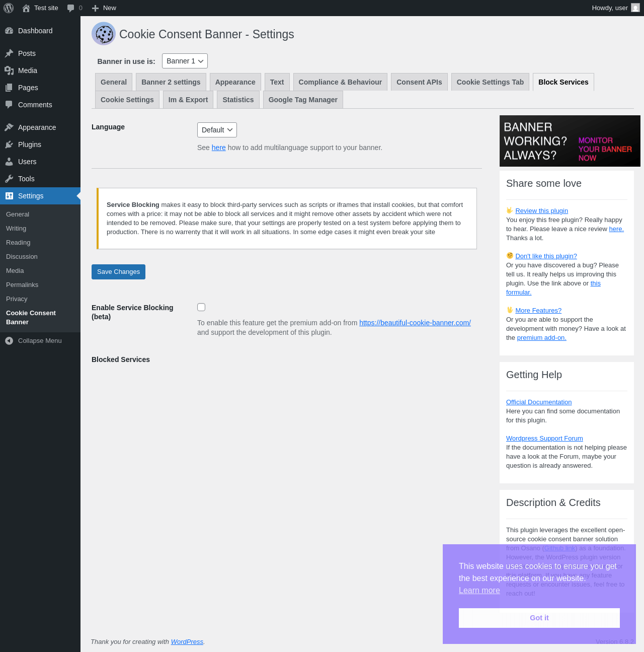This screenshot has width=644, height=652.
Task: Dismiss cookie banner with Got it
Action: (539, 618)
